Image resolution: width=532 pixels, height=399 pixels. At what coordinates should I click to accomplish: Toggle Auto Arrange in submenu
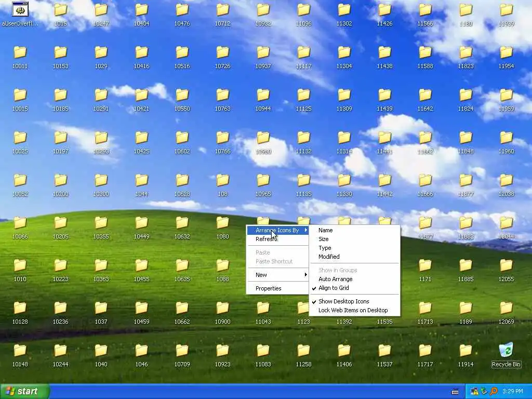click(354, 279)
